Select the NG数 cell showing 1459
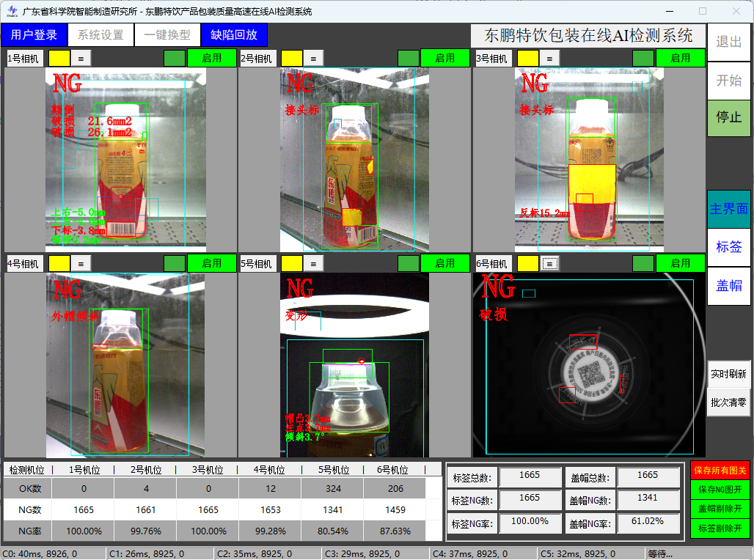This screenshot has height=560, width=754. point(395,509)
